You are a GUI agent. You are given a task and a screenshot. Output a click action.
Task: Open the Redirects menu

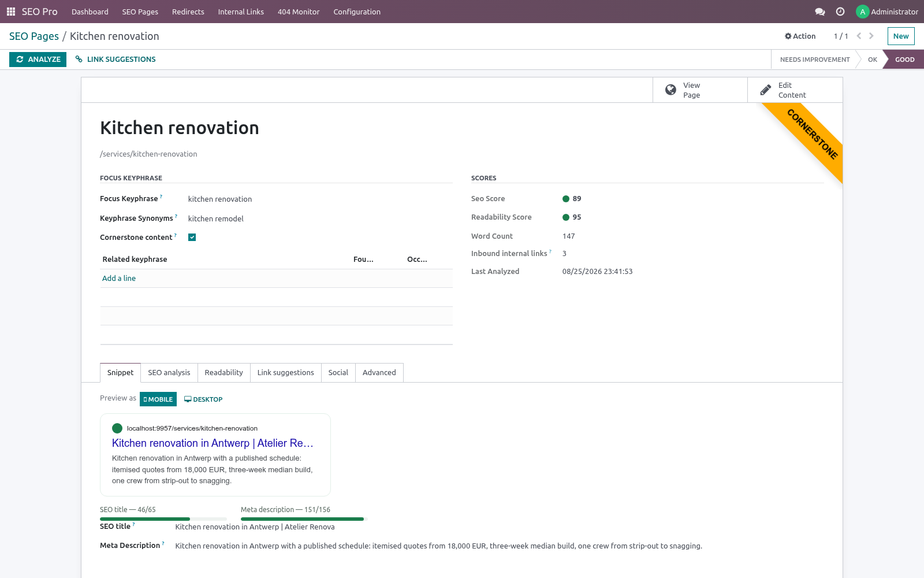[x=188, y=12]
